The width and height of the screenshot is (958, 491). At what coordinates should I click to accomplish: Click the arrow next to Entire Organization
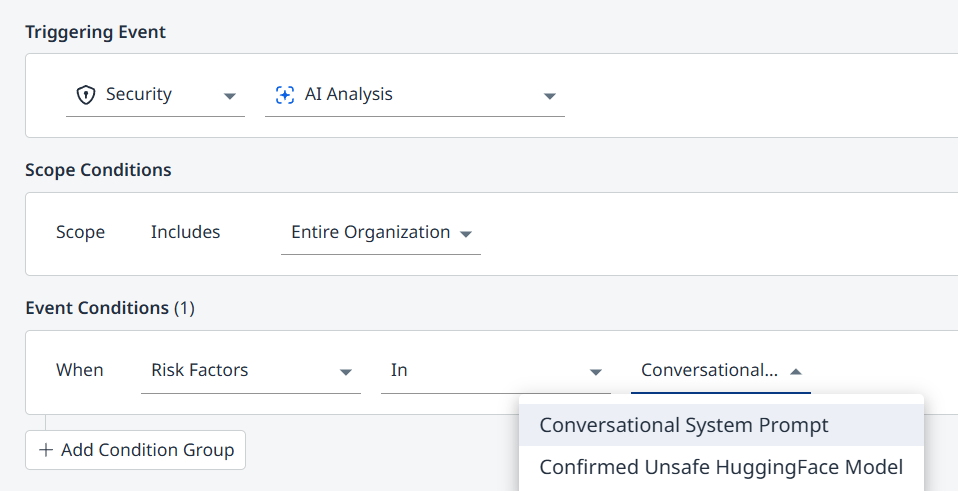pyautogui.click(x=466, y=233)
